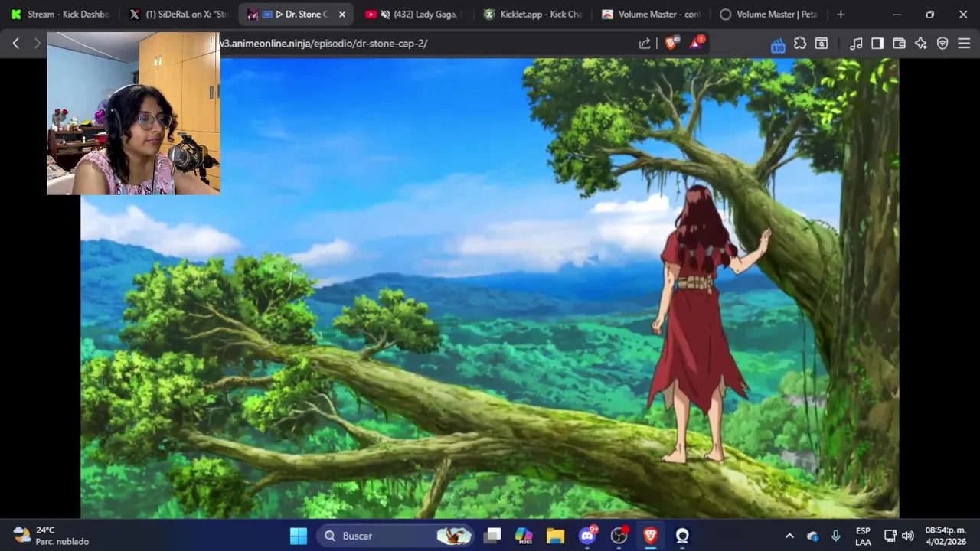Switch to the Volume Master - control tab

pyautogui.click(x=652, y=15)
